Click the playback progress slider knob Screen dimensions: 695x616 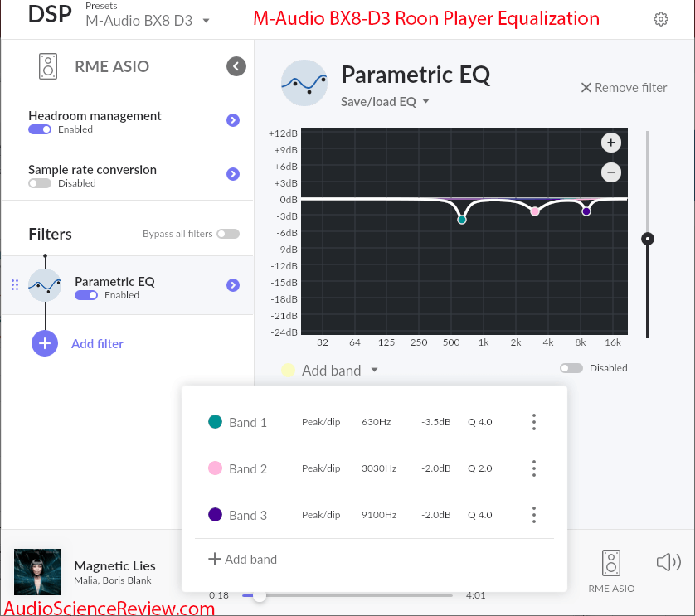[260, 595]
